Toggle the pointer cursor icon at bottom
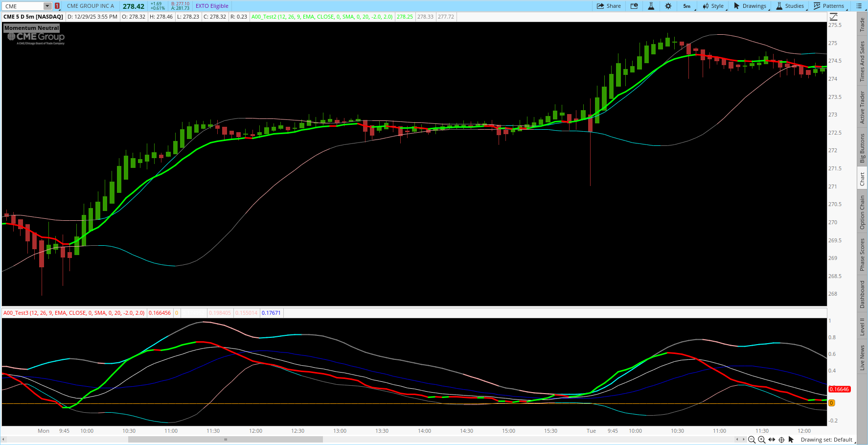The width and height of the screenshot is (868, 445). (x=791, y=440)
